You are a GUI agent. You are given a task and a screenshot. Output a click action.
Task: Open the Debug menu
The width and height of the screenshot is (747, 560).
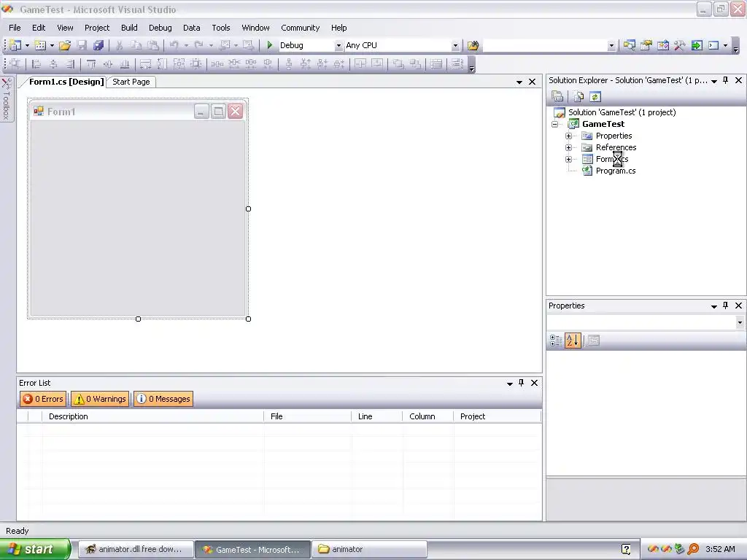point(160,28)
